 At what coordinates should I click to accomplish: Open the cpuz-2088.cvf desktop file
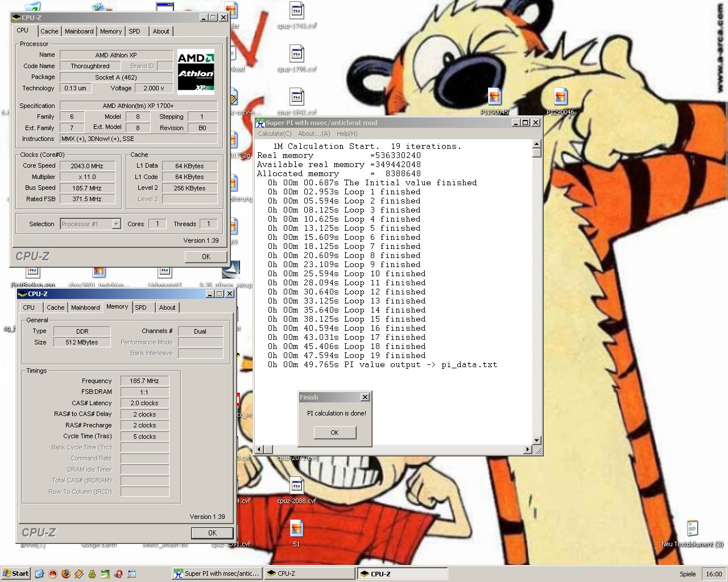297,490
